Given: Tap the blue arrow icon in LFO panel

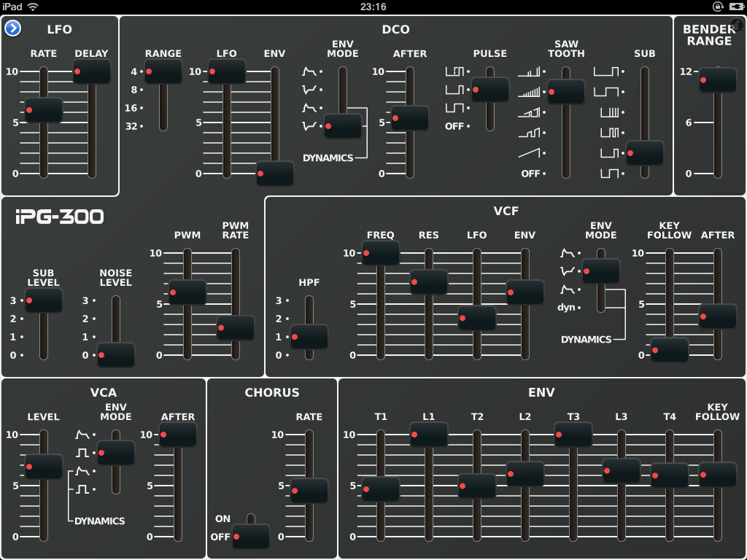Looking at the screenshot, I should tap(12, 28).
